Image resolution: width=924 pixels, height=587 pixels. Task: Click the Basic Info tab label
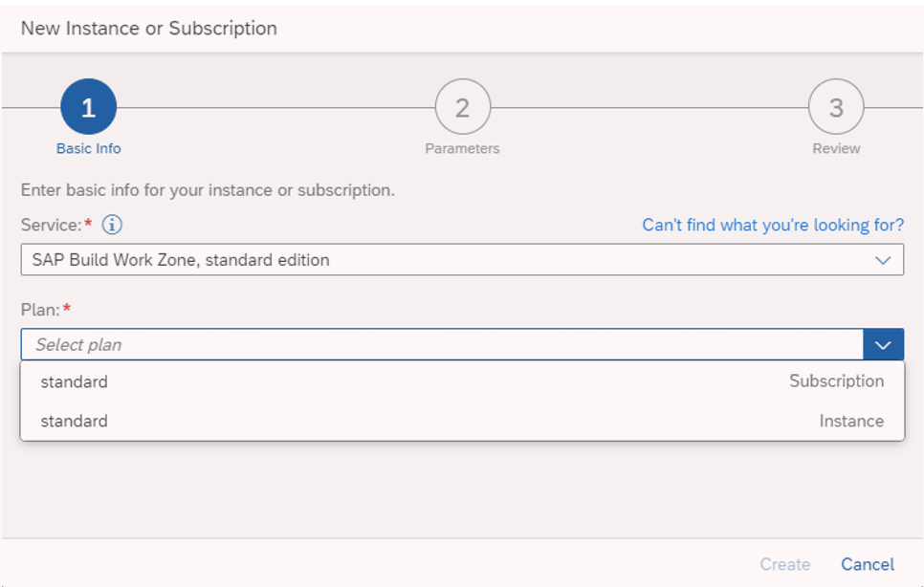click(x=89, y=148)
